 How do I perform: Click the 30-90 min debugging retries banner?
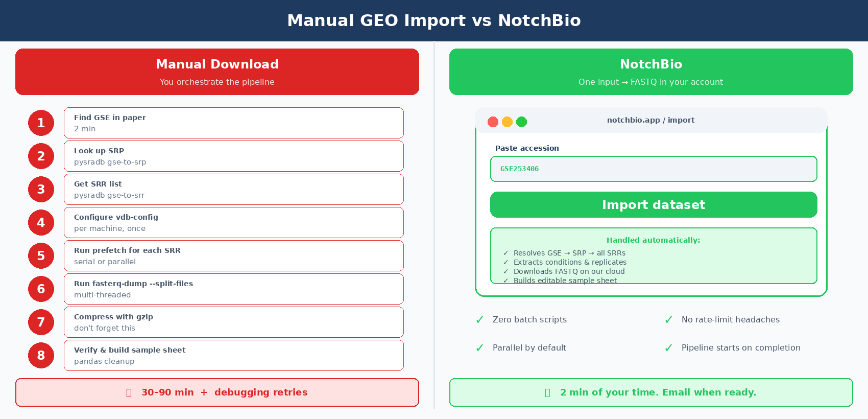click(x=217, y=392)
